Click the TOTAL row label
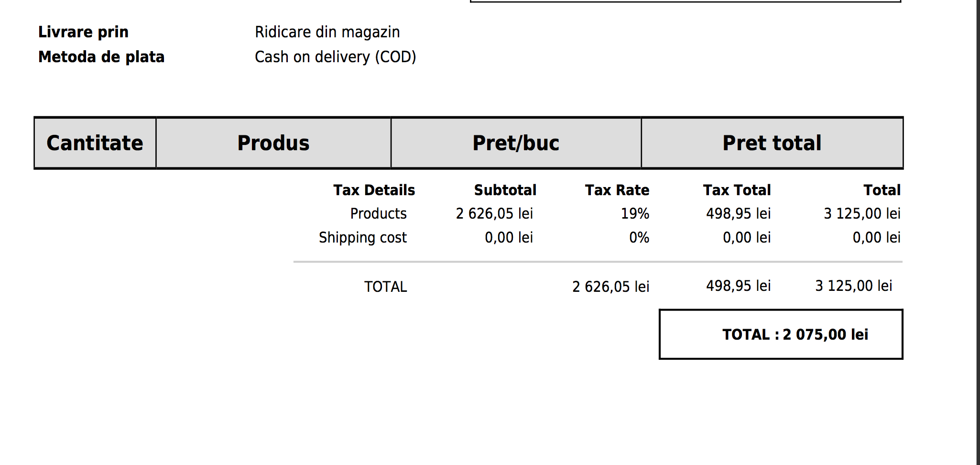Image resolution: width=980 pixels, height=465 pixels. 386,287
